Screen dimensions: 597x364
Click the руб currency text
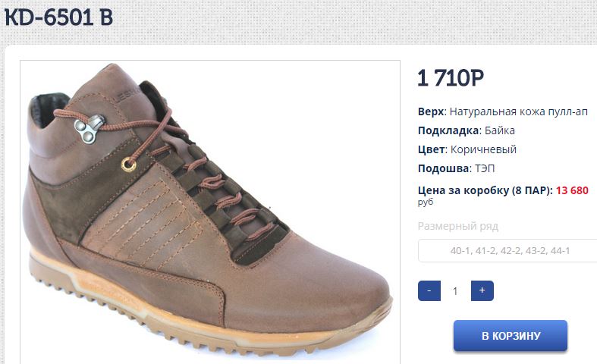click(x=426, y=202)
